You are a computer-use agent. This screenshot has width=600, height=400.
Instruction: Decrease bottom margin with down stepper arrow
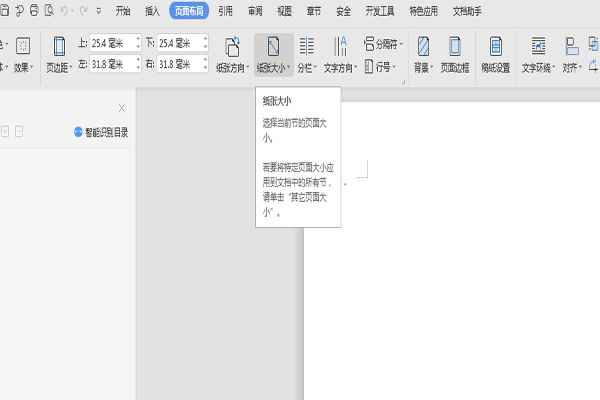pos(205,47)
